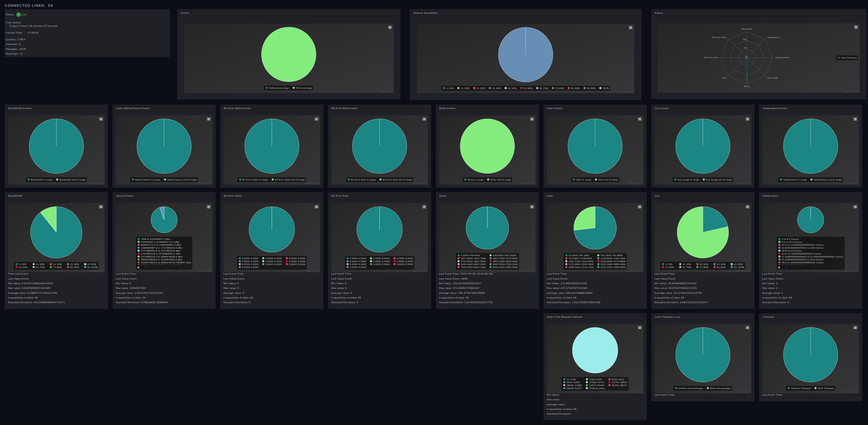
Task: Open Links Optical Power Events chart menu
Action: [209, 119]
